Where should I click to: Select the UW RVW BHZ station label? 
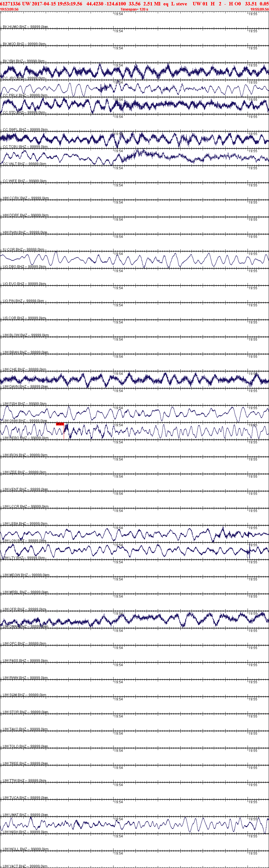tap(25, 678)
